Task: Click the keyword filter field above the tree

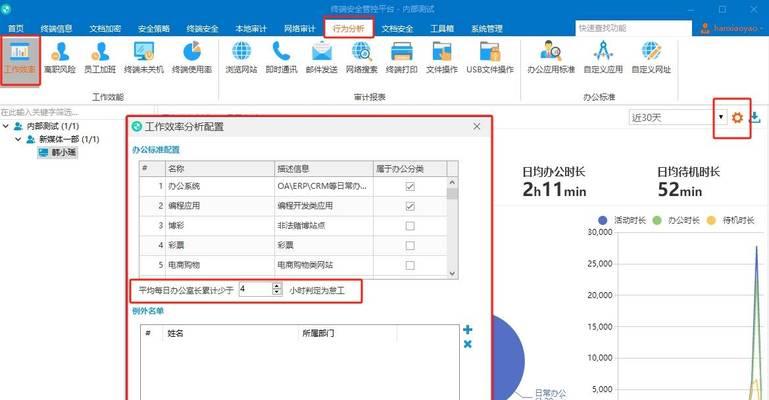Action: 77,112
